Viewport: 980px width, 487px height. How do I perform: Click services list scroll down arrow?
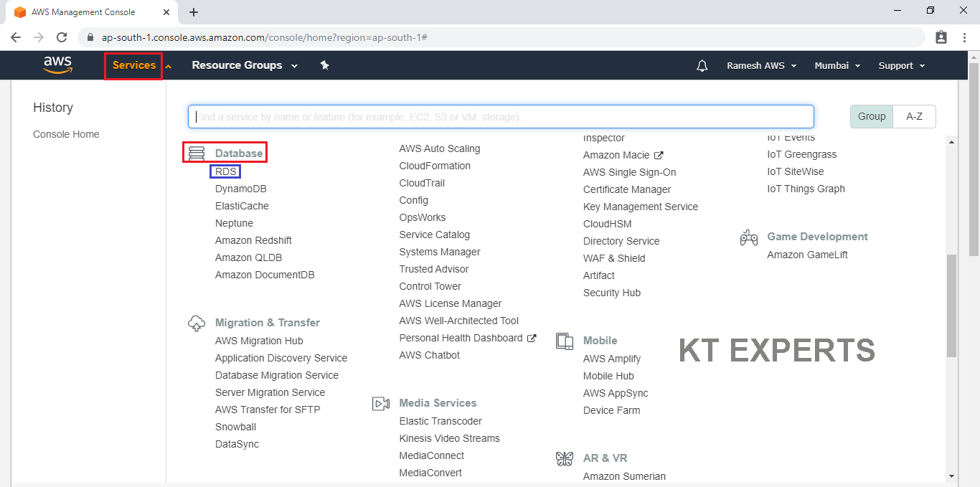[951, 476]
